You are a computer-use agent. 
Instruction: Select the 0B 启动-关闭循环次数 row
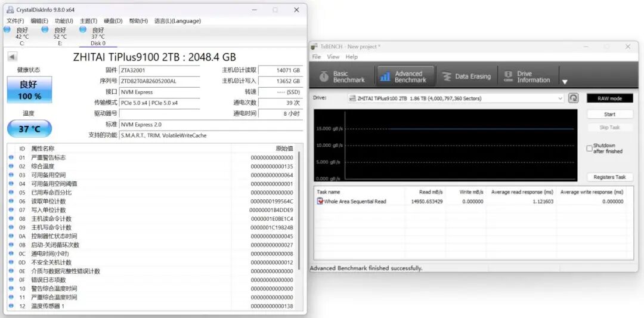point(151,245)
